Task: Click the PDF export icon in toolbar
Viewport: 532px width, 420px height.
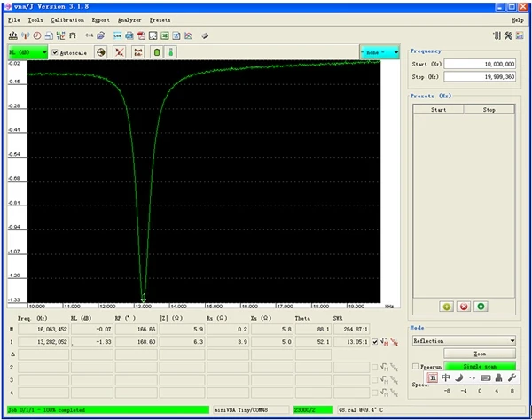Action: coord(142,35)
